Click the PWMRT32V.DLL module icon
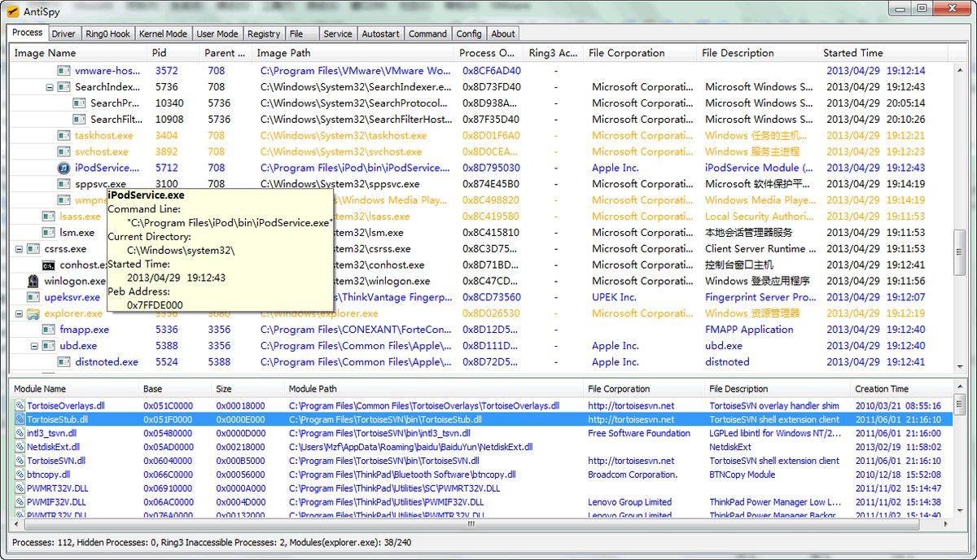Viewport: 977px width, 560px height. (20, 488)
